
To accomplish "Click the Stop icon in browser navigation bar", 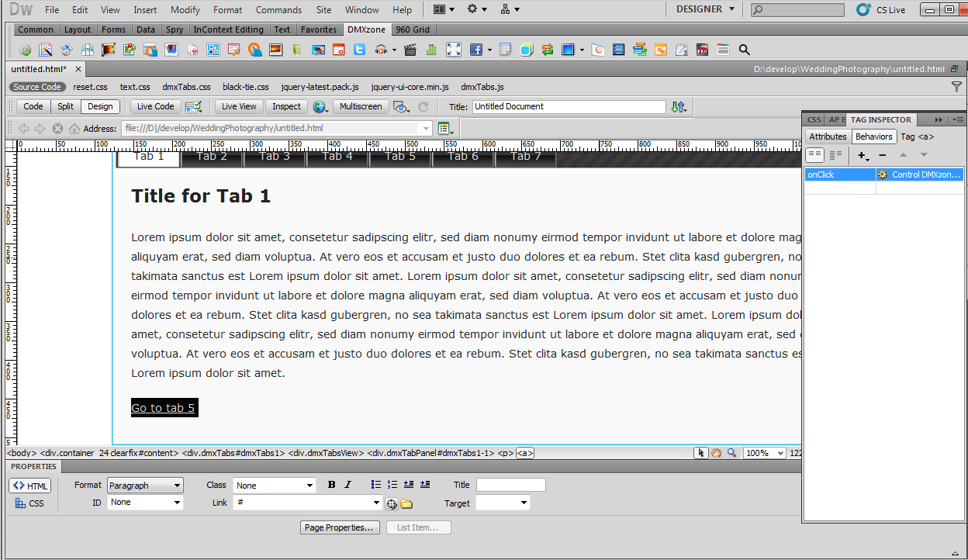I will (x=57, y=129).
